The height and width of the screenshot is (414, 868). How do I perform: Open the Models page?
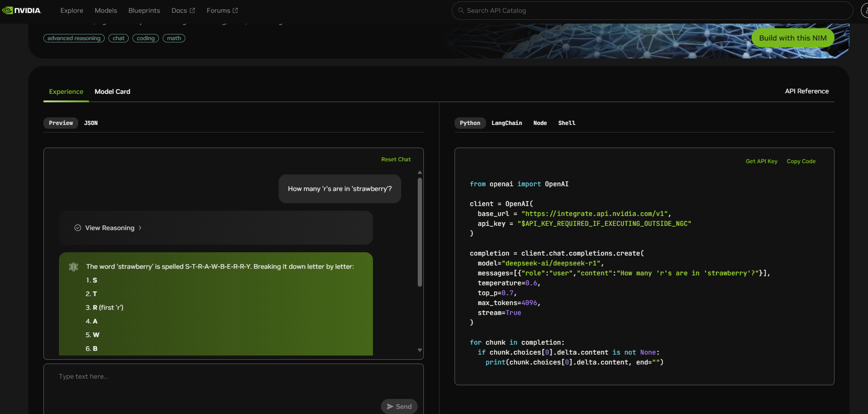pos(106,10)
